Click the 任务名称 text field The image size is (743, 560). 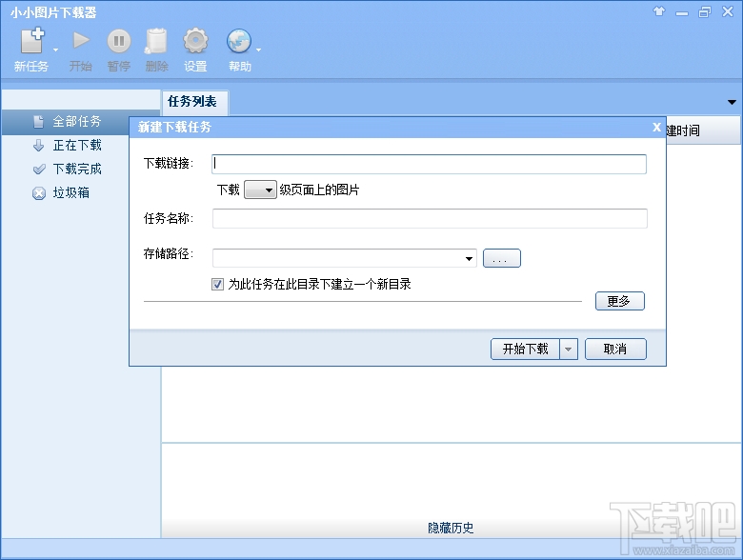[x=430, y=218]
